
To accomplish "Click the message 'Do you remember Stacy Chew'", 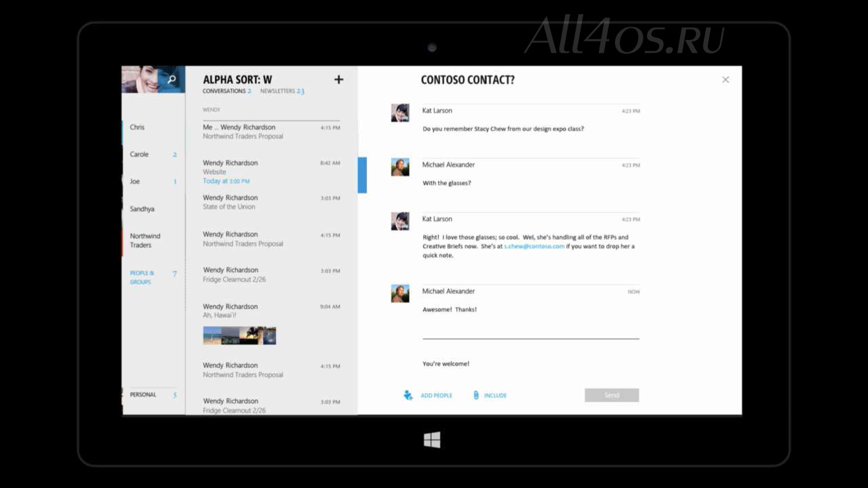I will point(503,129).
